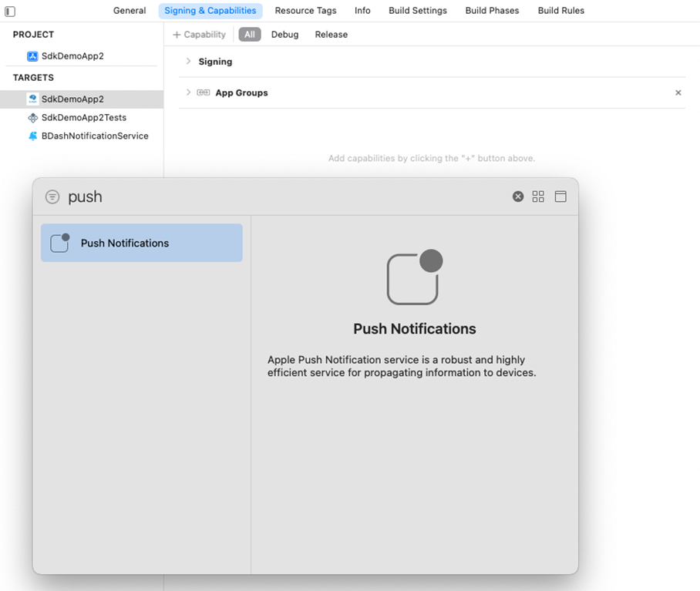
Task: Expand the App Groups section
Action: (x=188, y=92)
